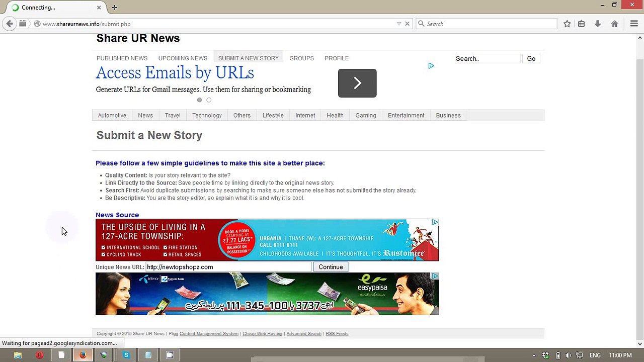Screen dimensions: 644x362
Task: Click the site Search.. input field
Action: click(x=487, y=59)
